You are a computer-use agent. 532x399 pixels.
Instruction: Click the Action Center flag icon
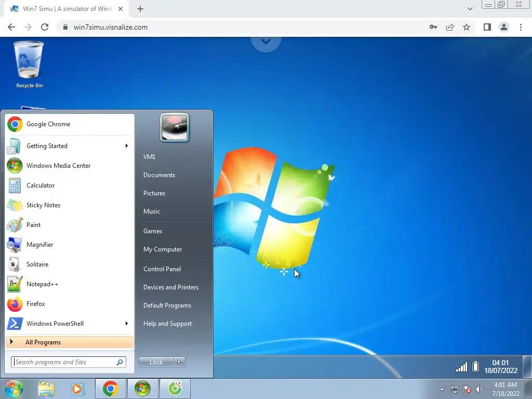467,389
